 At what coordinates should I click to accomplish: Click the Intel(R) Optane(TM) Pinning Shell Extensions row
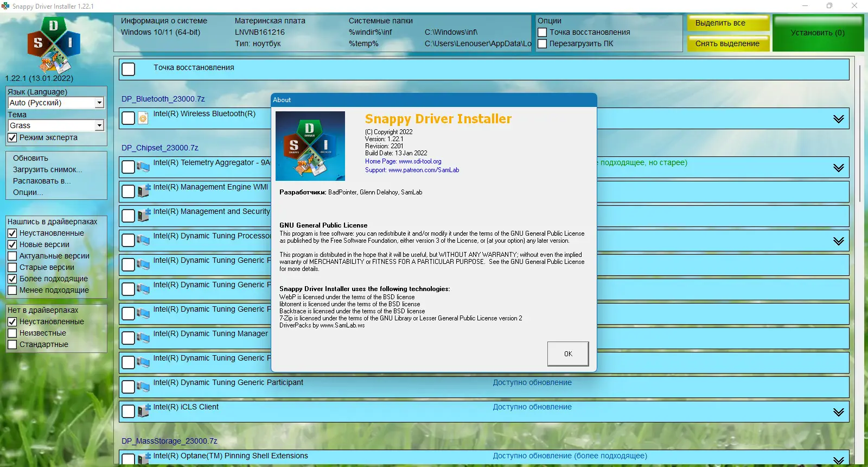(x=484, y=457)
